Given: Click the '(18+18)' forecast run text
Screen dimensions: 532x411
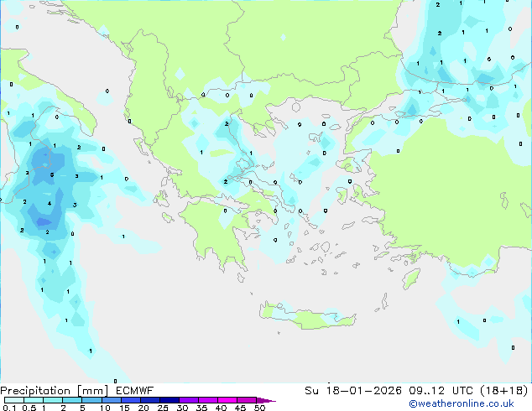Looking at the screenshot, I should [504, 391].
